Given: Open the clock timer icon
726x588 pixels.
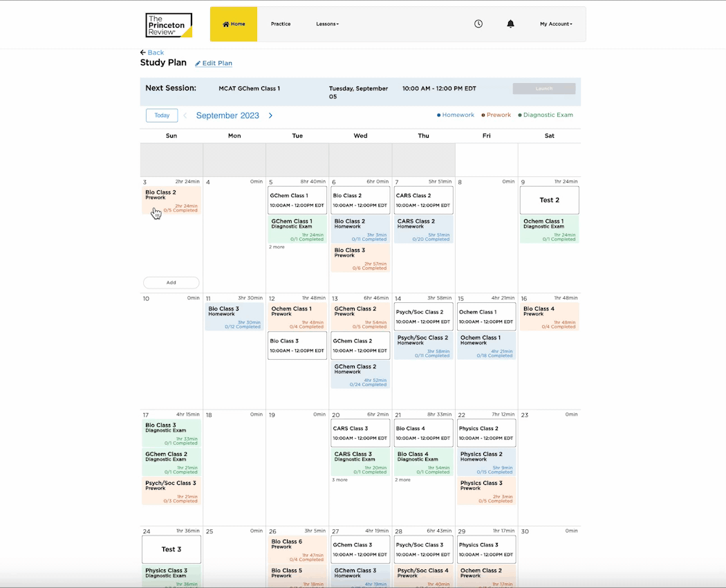Looking at the screenshot, I should [x=478, y=24].
